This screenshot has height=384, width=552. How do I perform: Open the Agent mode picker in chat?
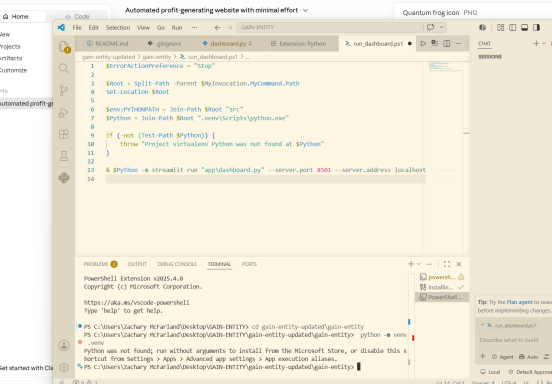click(502, 357)
